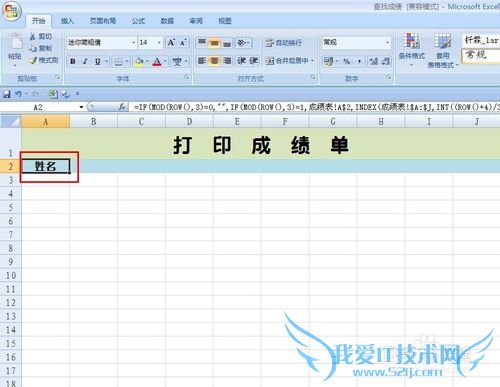Image resolution: width=500 pixels, height=387 pixels.
Task: Open the Name Box dropdown
Action: coord(81,107)
